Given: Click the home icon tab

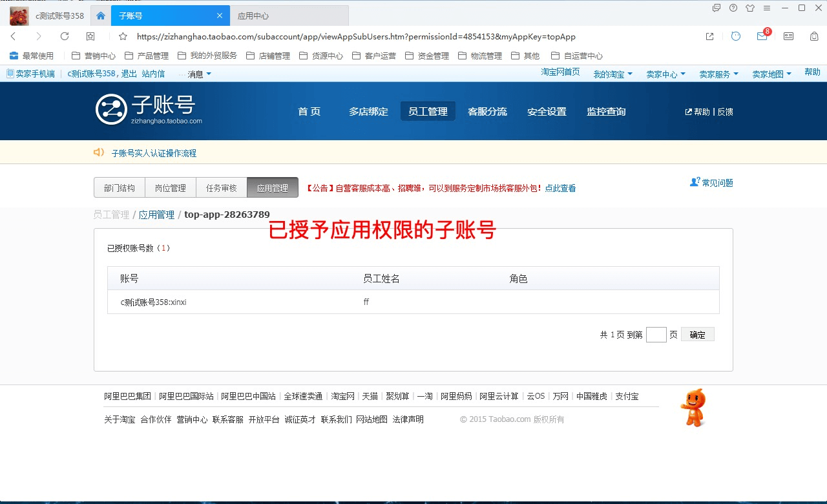Looking at the screenshot, I should click(x=100, y=16).
